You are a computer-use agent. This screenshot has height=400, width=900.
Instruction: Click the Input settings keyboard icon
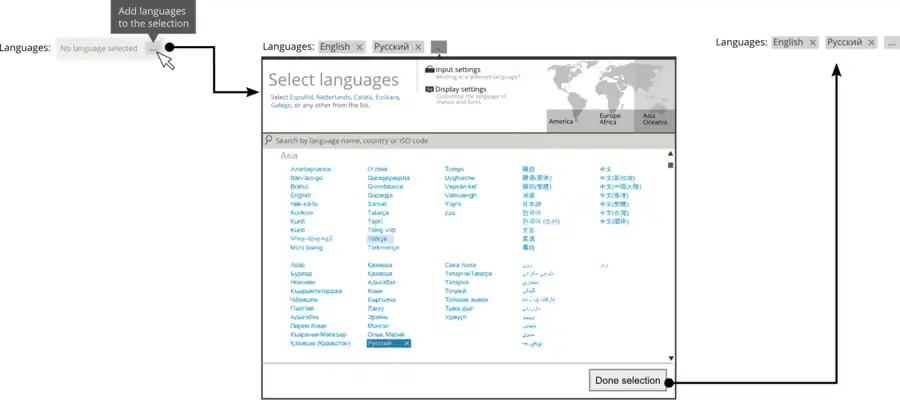[x=429, y=70]
